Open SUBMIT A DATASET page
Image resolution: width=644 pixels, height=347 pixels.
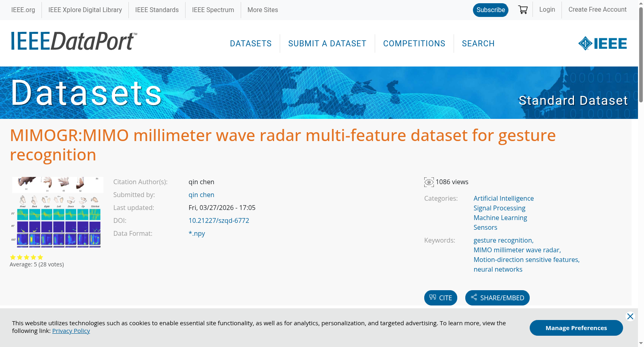pyautogui.click(x=327, y=44)
